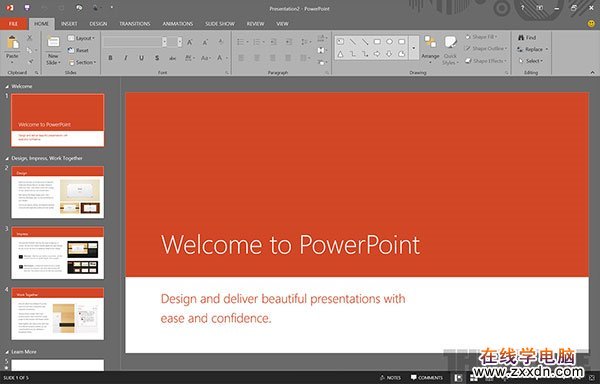Select the right arrow shape

tap(377, 54)
